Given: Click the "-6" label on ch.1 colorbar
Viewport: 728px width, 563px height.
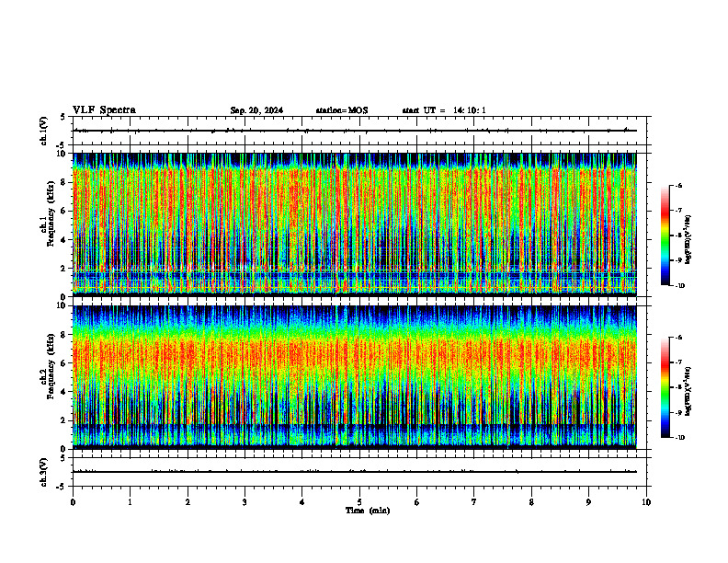Looking at the screenshot, I should pyautogui.click(x=678, y=185).
